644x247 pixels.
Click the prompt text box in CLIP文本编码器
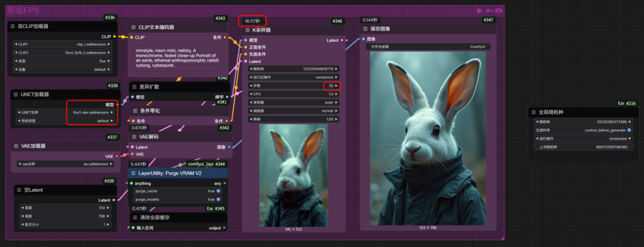click(179, 58)
